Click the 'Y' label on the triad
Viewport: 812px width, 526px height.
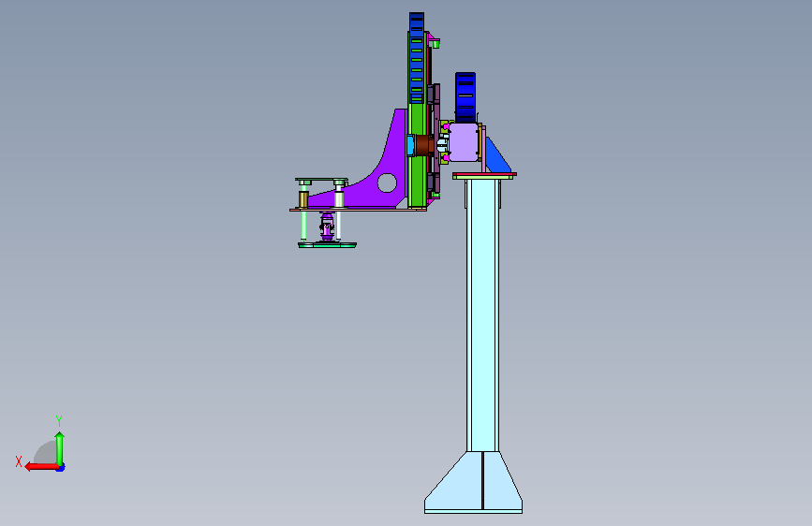coord(59,421)
